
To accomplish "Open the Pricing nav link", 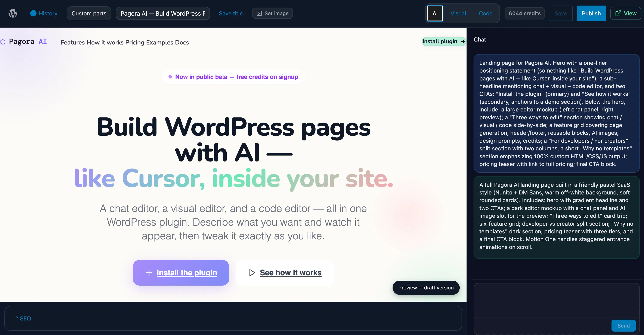I will pos(135,42).
